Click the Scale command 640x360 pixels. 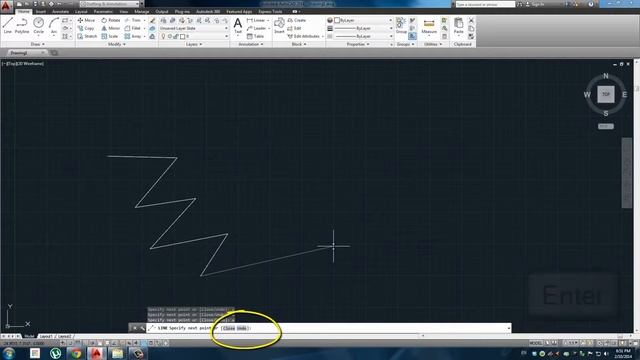coord(110,36)
